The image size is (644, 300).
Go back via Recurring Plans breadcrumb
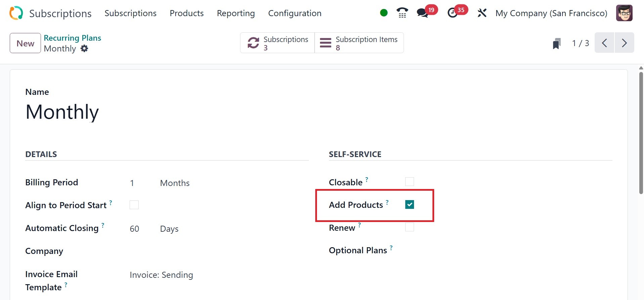[x=72, y=38]
